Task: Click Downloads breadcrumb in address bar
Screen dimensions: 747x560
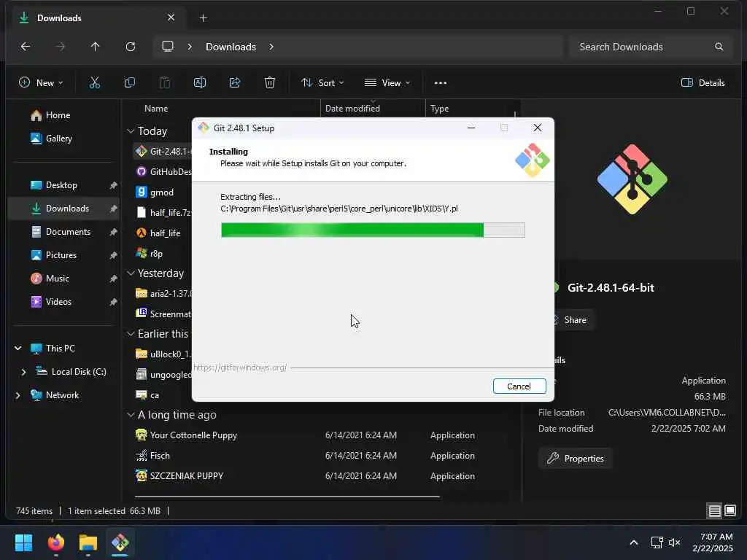Action: coord(231,47)
